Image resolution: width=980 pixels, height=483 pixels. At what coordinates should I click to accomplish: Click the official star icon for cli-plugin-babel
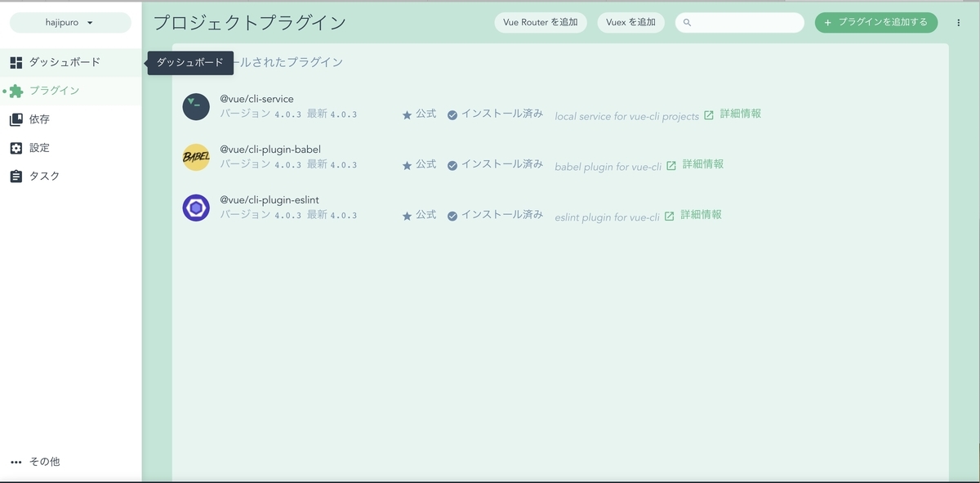point(407,165)
